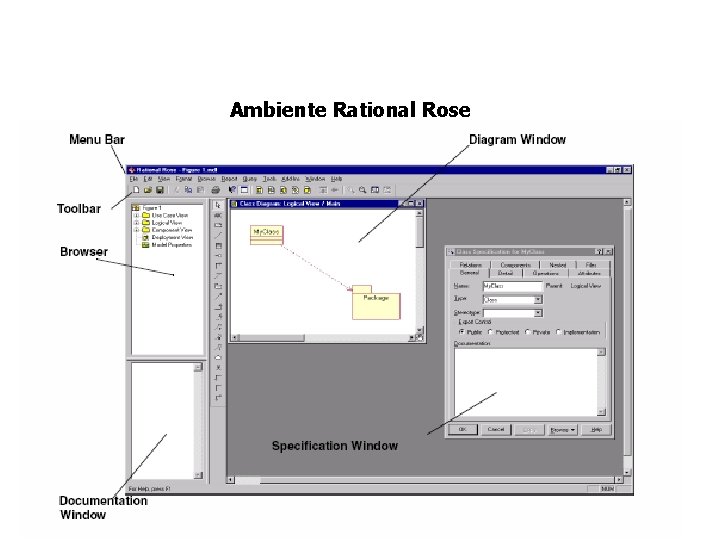The image size is (720, 540).
Task: Open the Browse dropdown button
Action: click(x=562, y=430)
